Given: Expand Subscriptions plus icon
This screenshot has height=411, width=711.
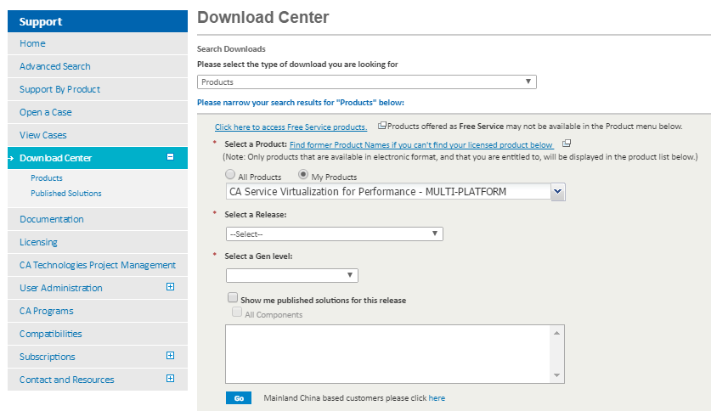Looking at the screenshot, I should click(x=170, y=355).
